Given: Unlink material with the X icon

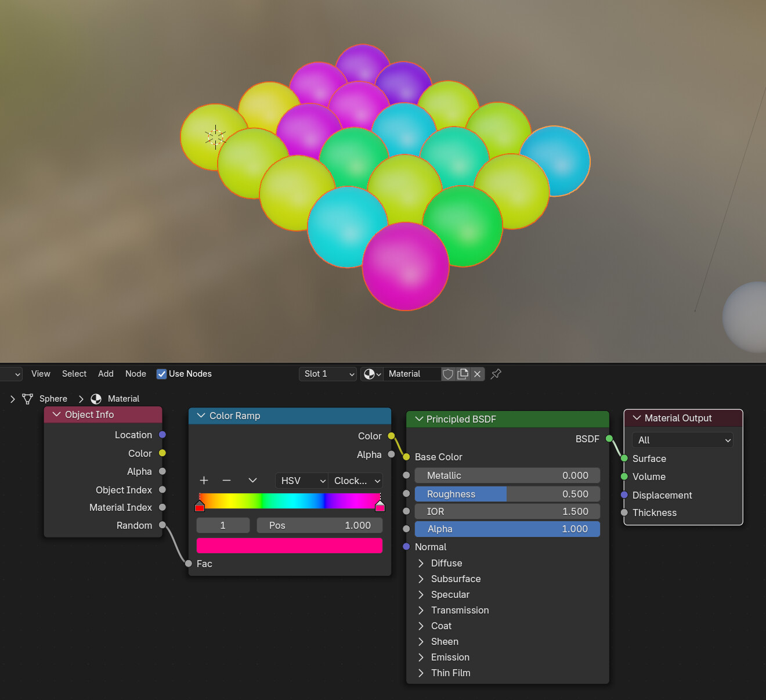Looking at the screenshot, I should pyautogui.click(x=477, y=374).
